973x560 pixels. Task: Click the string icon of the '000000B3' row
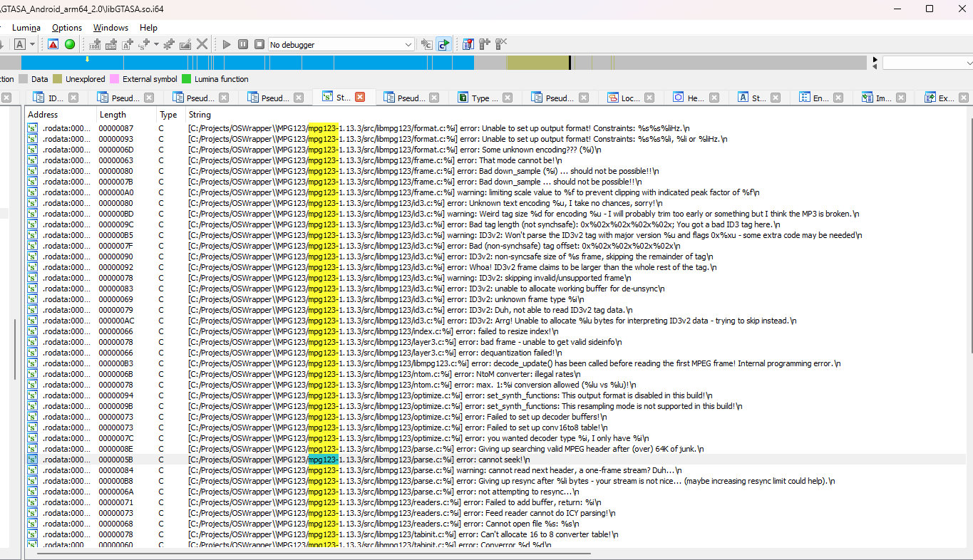(x=33, y=363)
